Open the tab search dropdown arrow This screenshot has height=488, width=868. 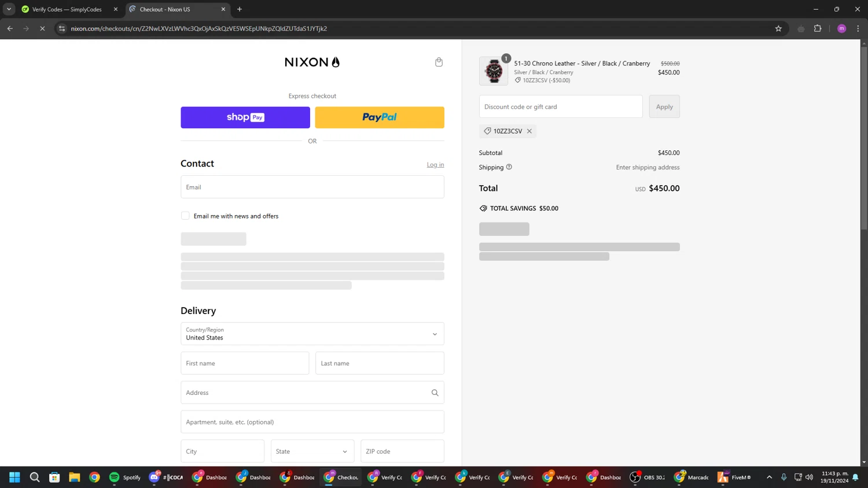coord(9,9)
